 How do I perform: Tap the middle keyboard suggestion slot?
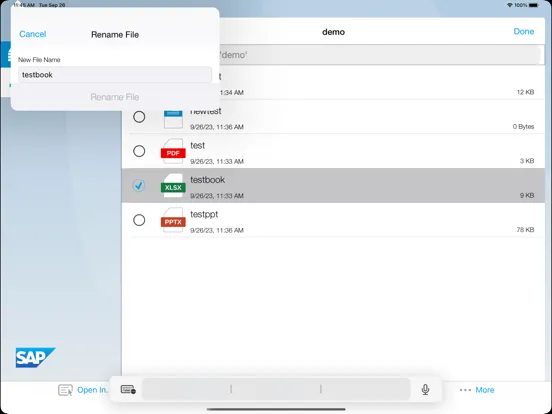click(x=276, y=389)
